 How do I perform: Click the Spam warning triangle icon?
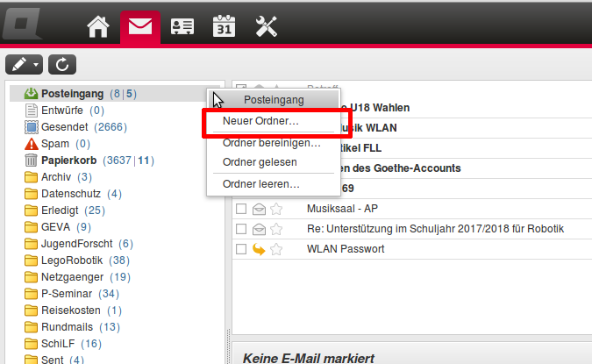click(x=32, y=144)
